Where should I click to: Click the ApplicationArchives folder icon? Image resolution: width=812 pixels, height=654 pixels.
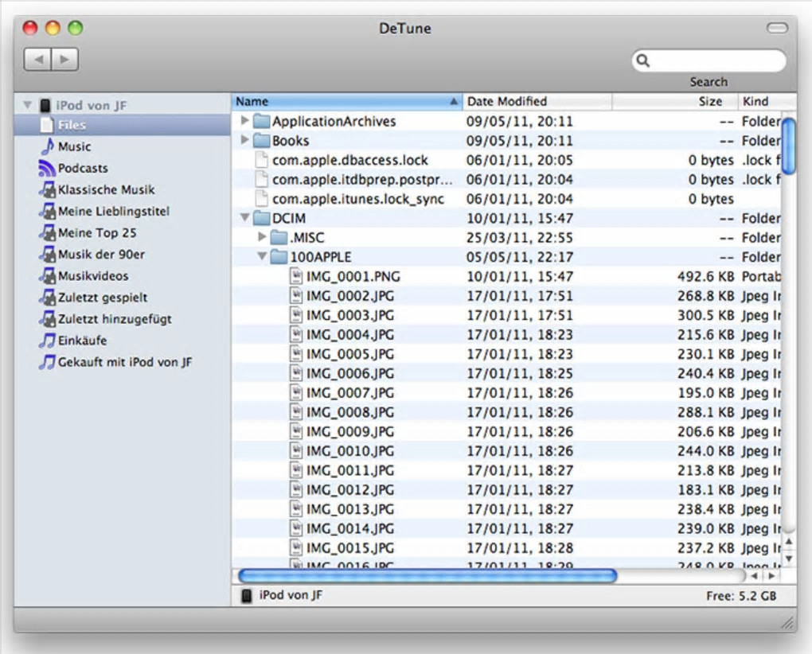[262, 121]
